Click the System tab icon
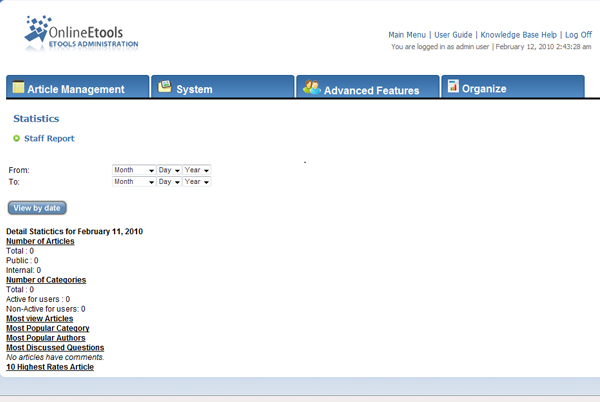 (x=165, y=88)
